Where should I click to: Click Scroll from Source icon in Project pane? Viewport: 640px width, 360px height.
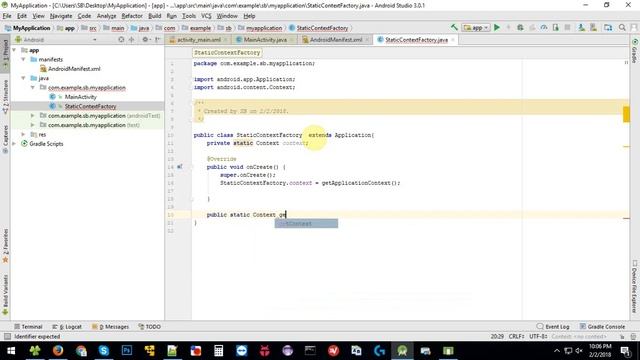[121, 40]
